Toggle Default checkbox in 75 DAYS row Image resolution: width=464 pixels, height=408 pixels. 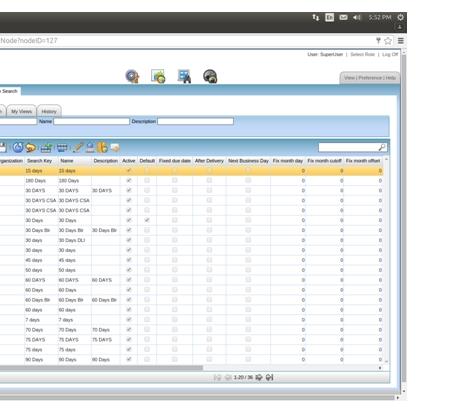click(147, 340)
